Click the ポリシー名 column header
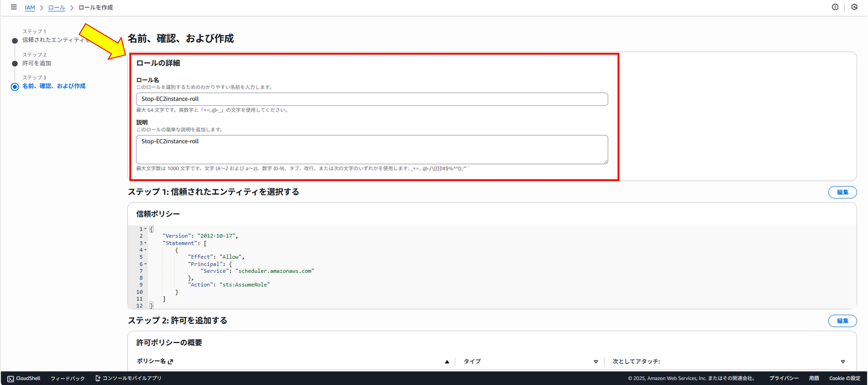Image resolution: width=868 pixels, height=385 pixels. pyautogui.click(x=151, y=361)
